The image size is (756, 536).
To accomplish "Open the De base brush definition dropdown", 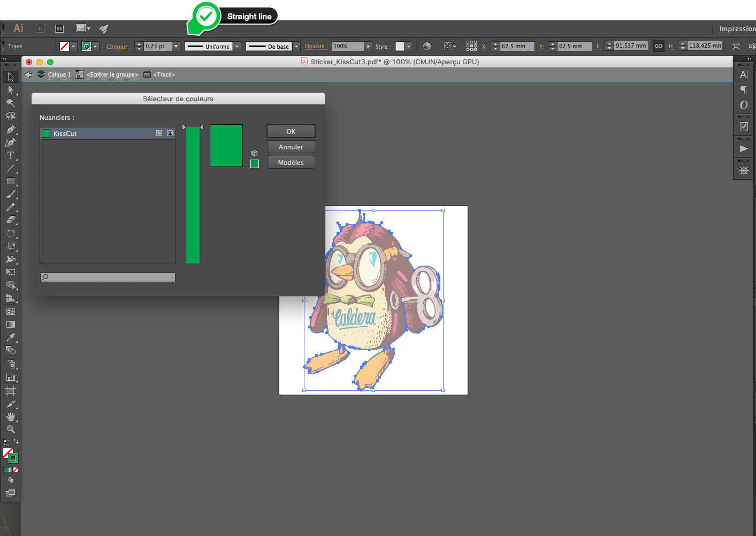I will click(296, 47).
